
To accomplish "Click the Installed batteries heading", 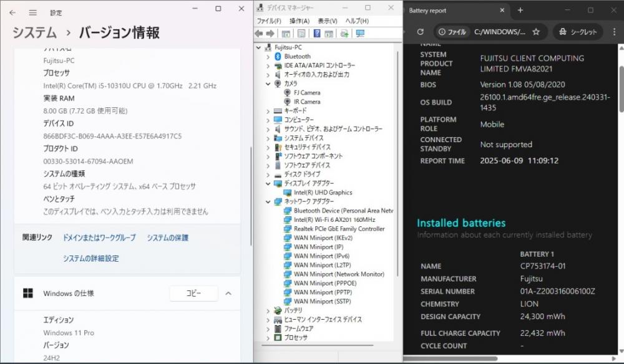I will [461, 223].
